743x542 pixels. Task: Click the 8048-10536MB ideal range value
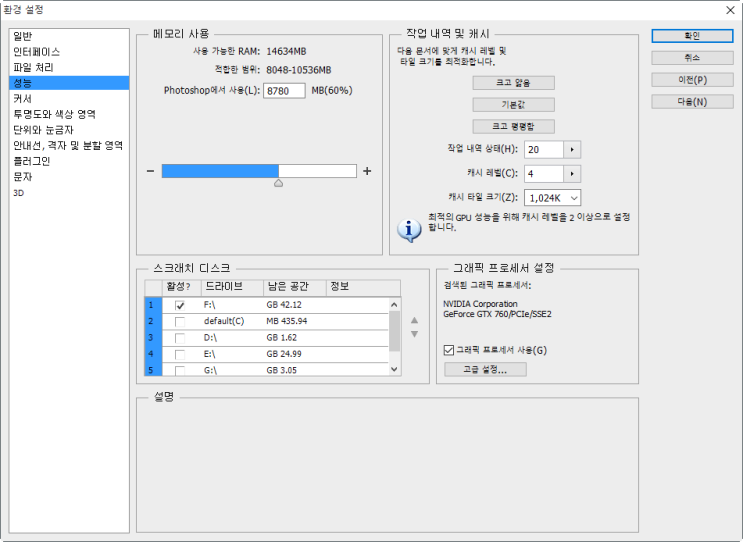pyautogui.click(x=299, y=70)
